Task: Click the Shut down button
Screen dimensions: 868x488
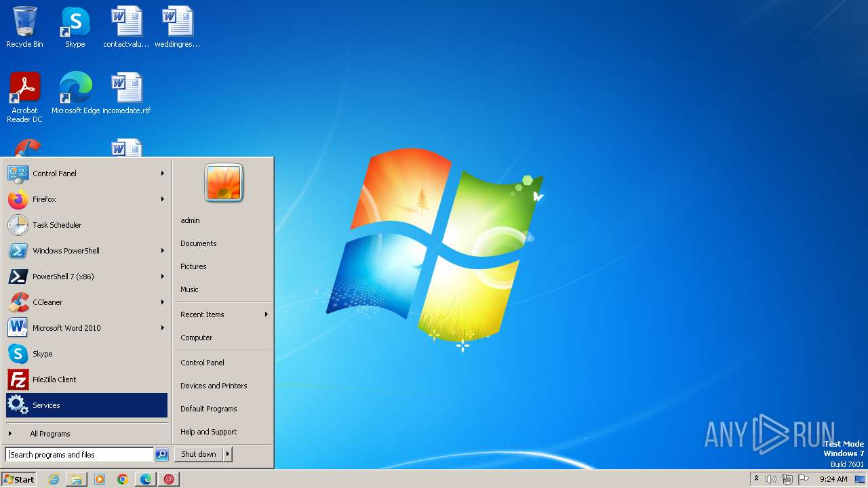Action: pos(199,454)
